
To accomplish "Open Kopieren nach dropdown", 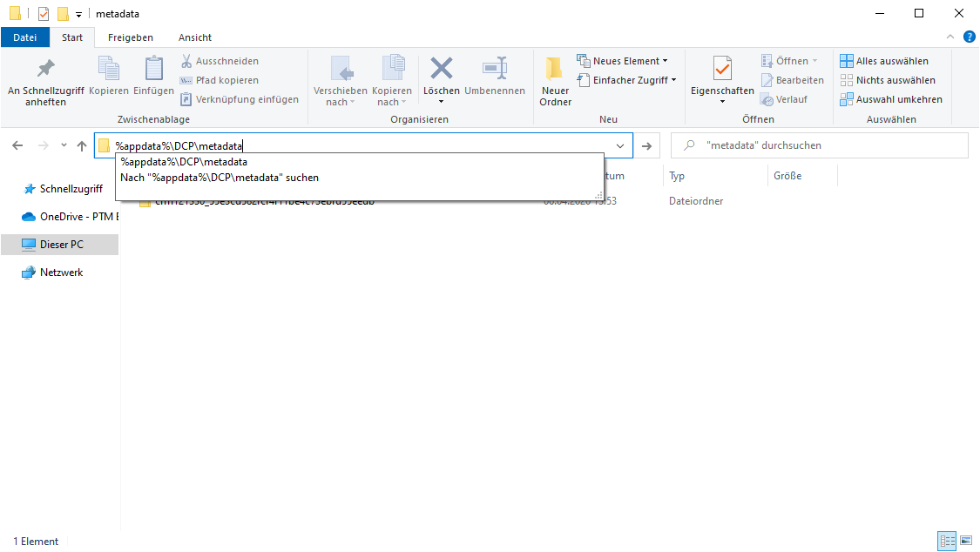I will pyautogui.click(x=392, y=96).
